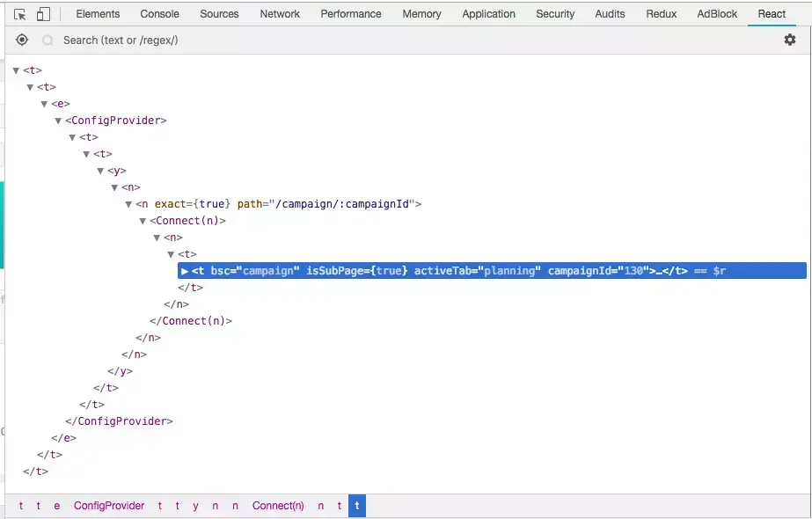The width and height of the screenshot is (812, 519).
Task: Select ConfigProvider in the breadcrumb bar
Action: (x=109, y=506)
